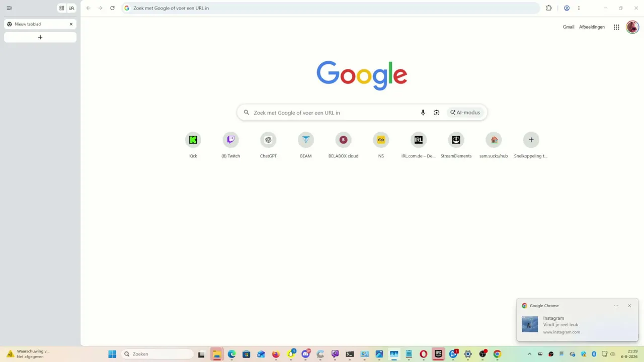Open the ChatGPT shortcut
This screenshot has height=362, width=644.
pos(268,145)
